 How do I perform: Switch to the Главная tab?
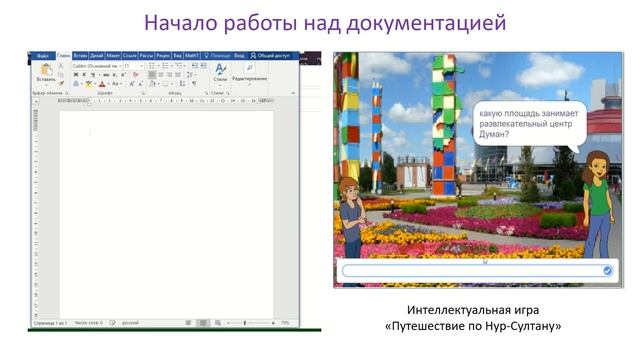click(x=63, y=56)
